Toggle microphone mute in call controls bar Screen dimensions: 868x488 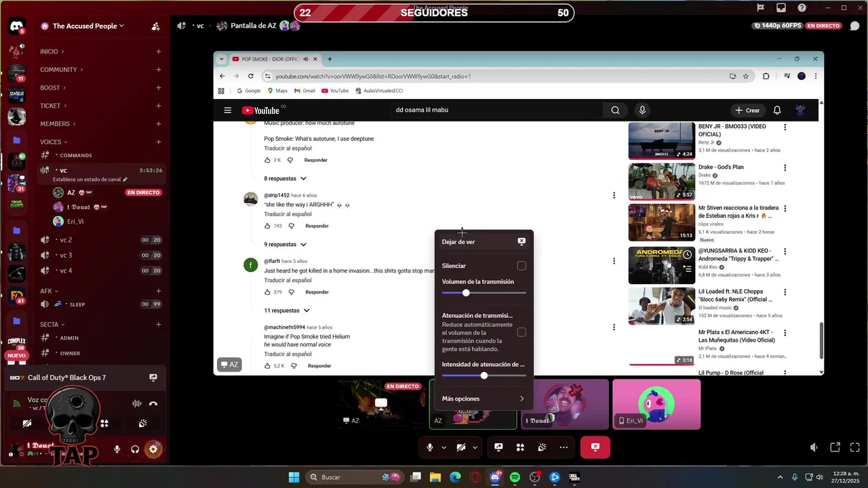(x=430, y=447)
